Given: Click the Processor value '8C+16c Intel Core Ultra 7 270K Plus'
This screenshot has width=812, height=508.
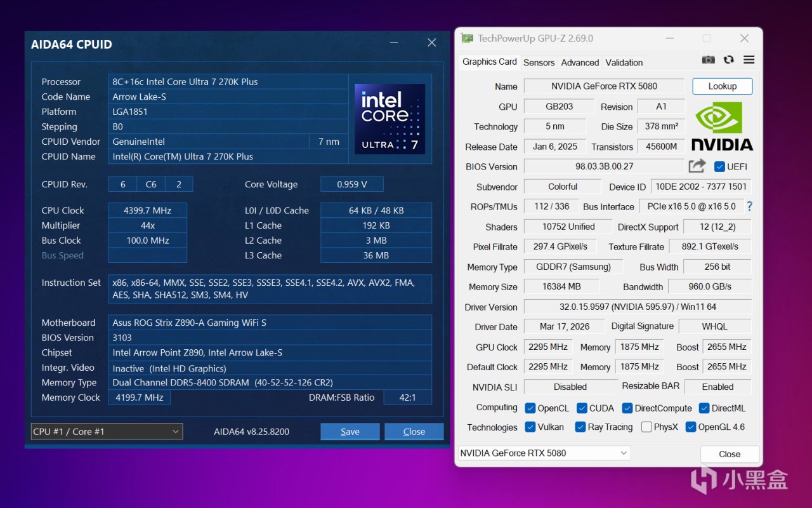Looking at the screenshot, I should tap(228, 81).
